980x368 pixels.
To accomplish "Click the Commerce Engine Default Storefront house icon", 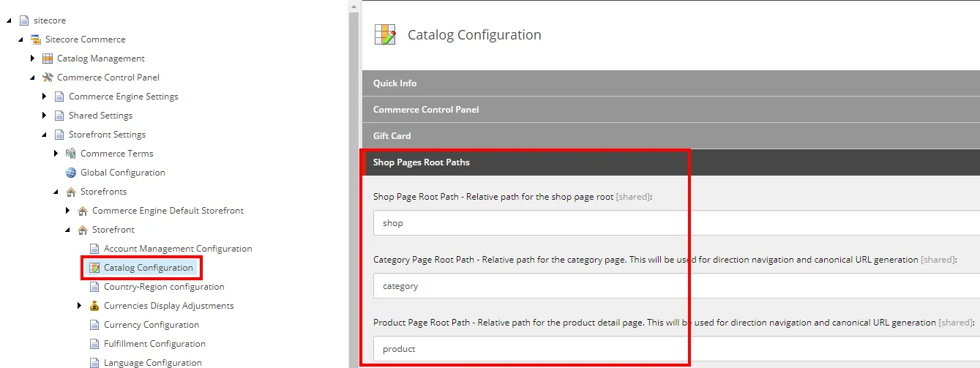I will click(83, 211).
